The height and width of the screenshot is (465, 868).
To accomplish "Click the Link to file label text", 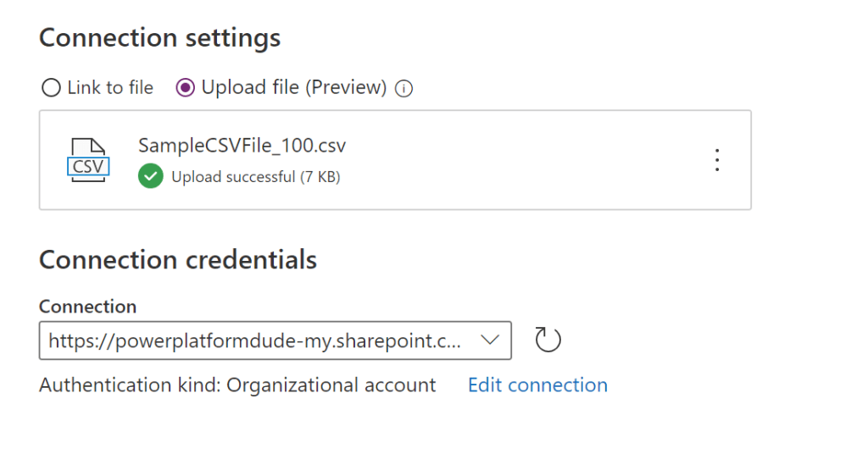I will point(110,87).
